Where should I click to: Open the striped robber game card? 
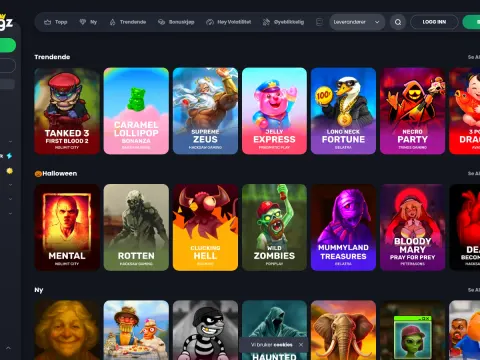[x=205, y=330]
